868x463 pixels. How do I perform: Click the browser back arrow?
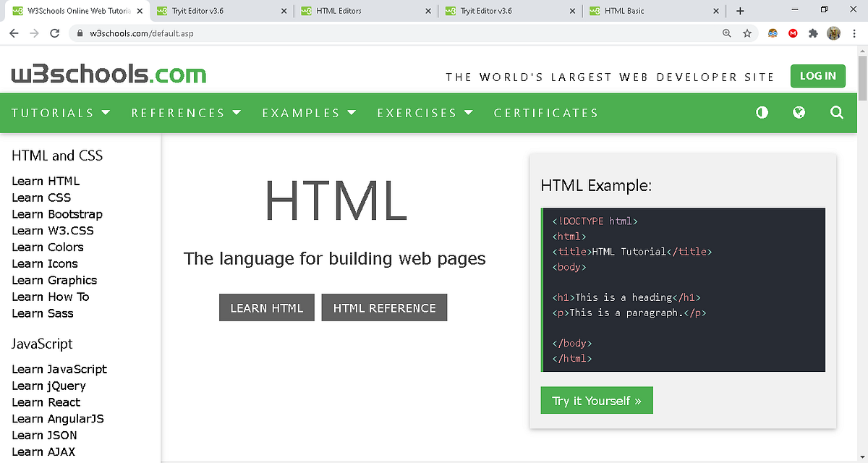click(x=14, y=33)
